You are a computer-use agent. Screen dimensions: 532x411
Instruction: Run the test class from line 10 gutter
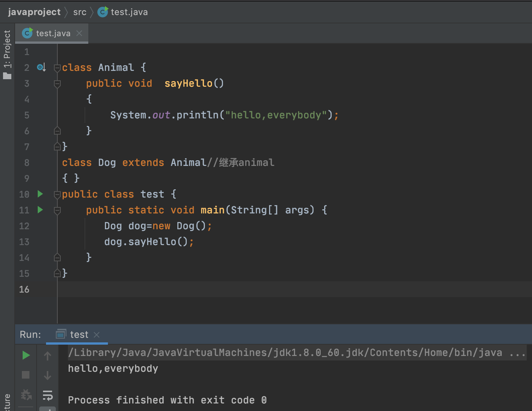(x=40, y=194)
